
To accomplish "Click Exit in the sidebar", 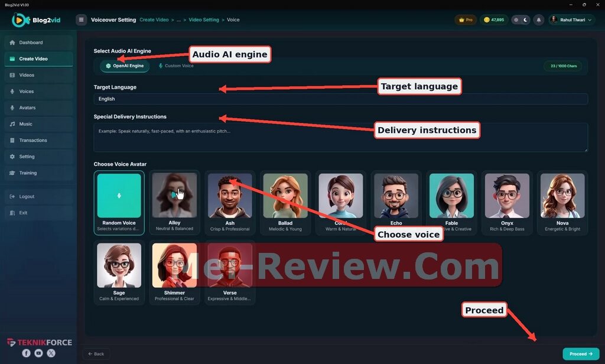I will 38,213.
